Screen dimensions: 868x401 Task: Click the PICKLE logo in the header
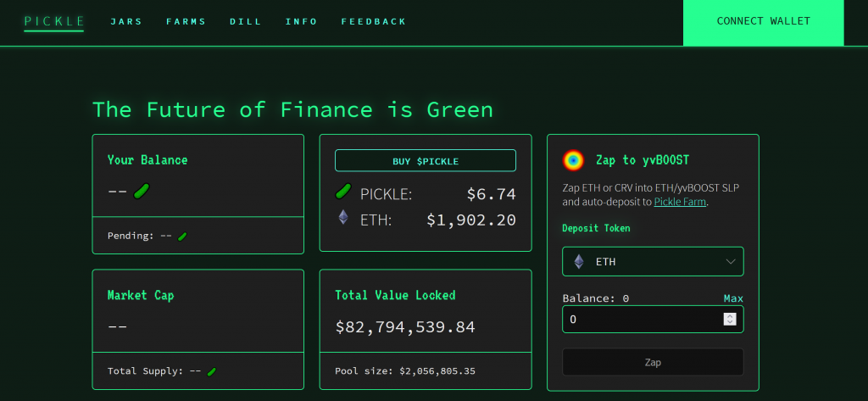pos(53,21)
